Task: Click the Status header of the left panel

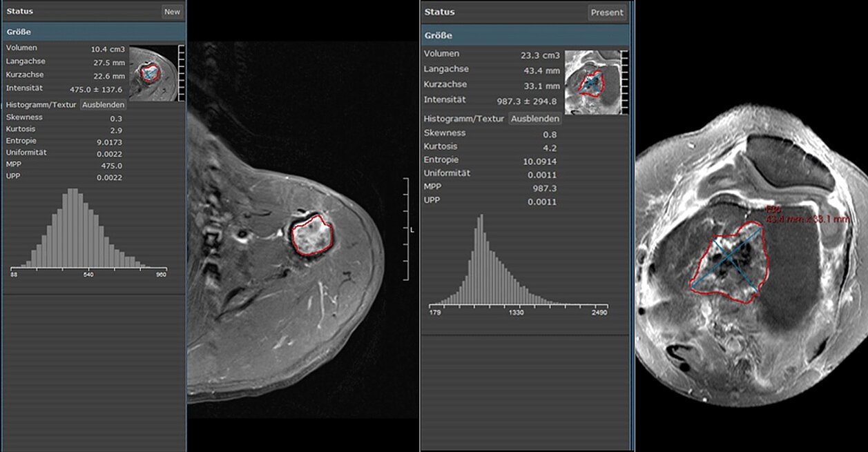Action: pos(19,12)
